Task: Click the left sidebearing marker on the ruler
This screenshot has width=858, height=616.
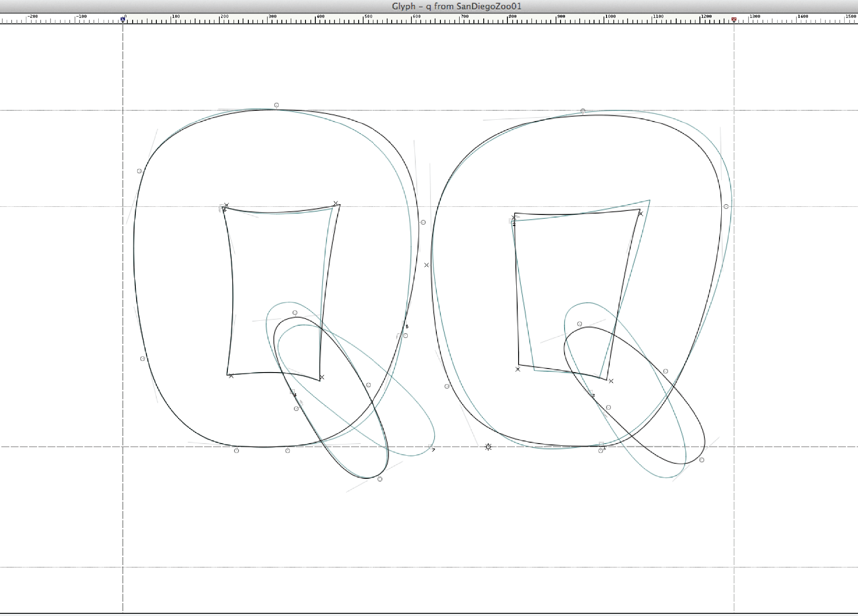Action: pos(123,19)
